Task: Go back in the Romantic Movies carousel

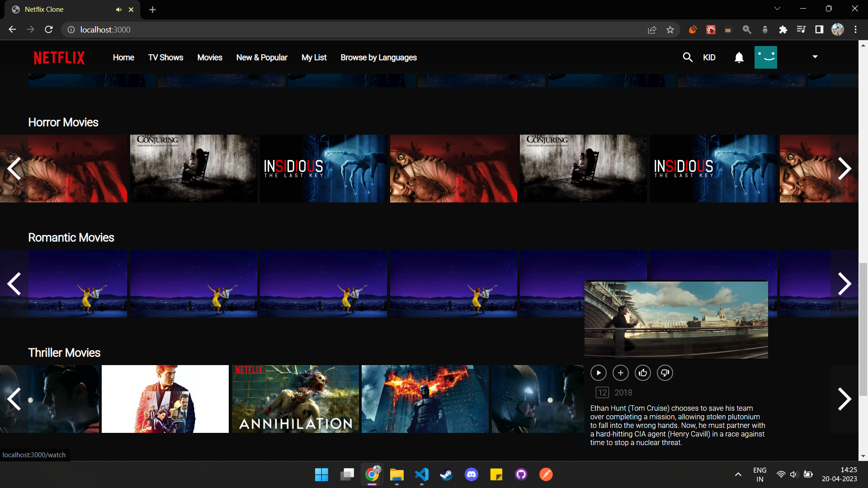Action: pos(14,284)
